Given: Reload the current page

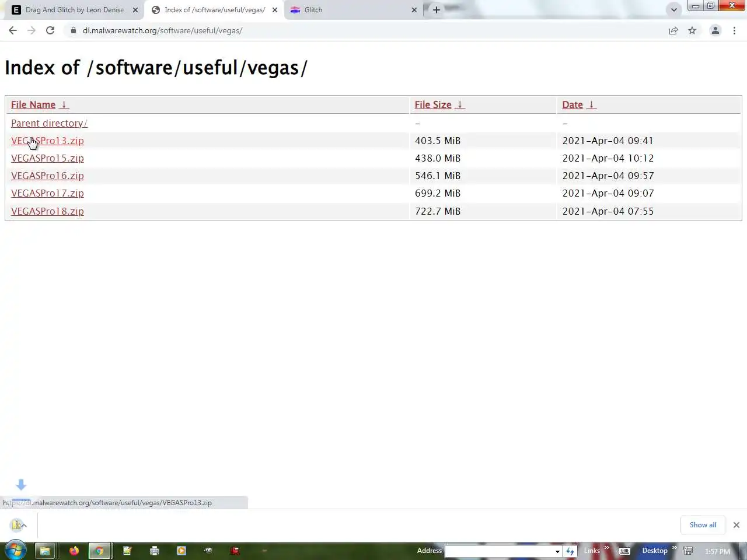Looking at the screenshot, I should pos(50,30).
